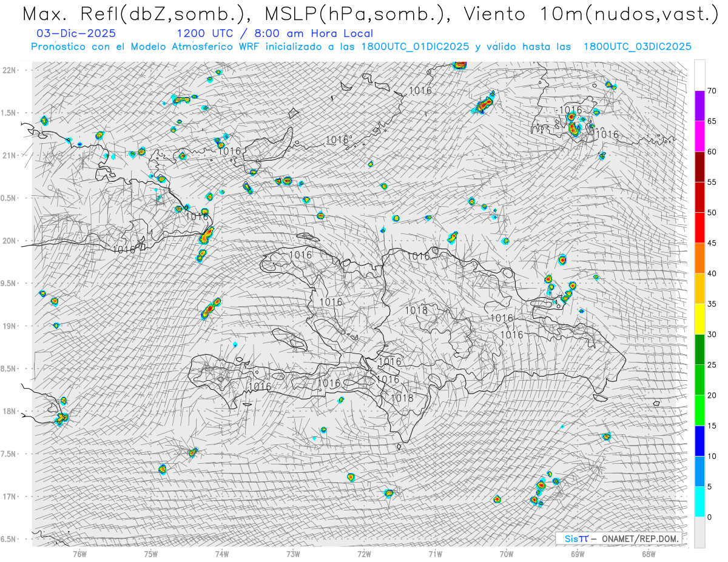
Task: Click the '19N' latitude label
Action: coord(9,326)
